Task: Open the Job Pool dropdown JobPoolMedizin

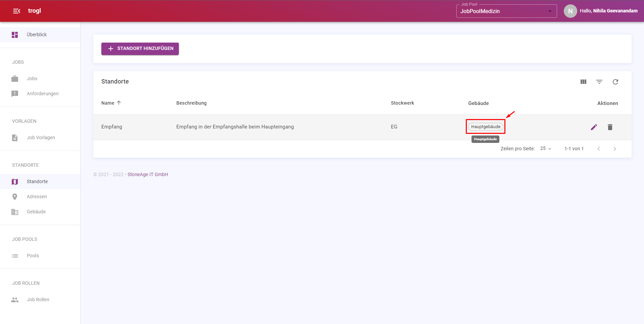Action: [506, 11]
